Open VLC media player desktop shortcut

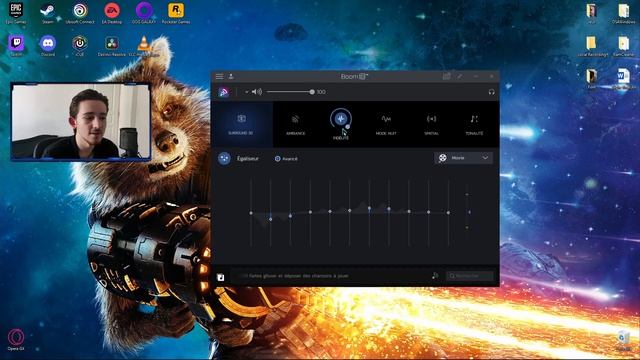pos(144,45)
